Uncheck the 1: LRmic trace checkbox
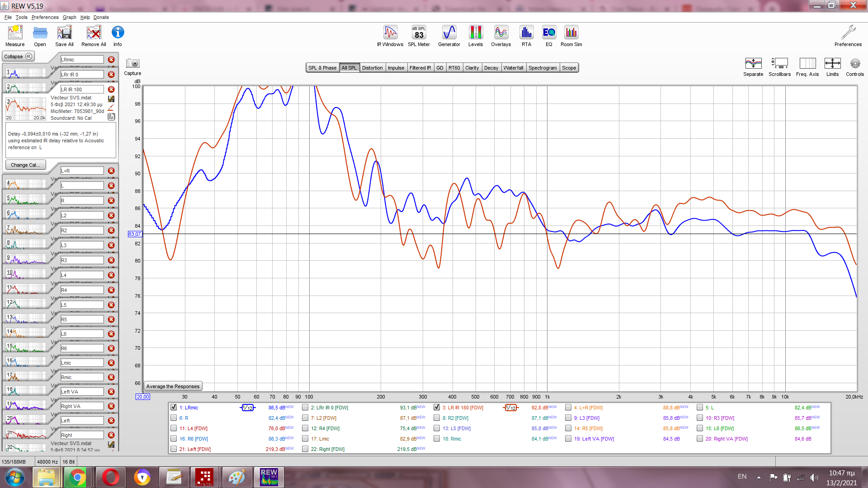Screen dimensions: 868x488 tap(174, 407)
